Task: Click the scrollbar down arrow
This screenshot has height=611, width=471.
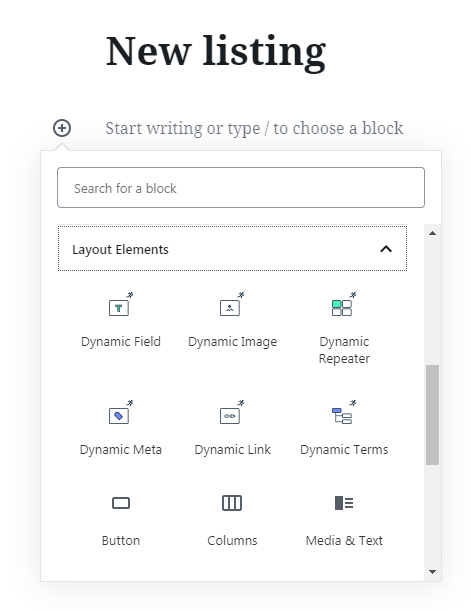Action: (432, 572)
